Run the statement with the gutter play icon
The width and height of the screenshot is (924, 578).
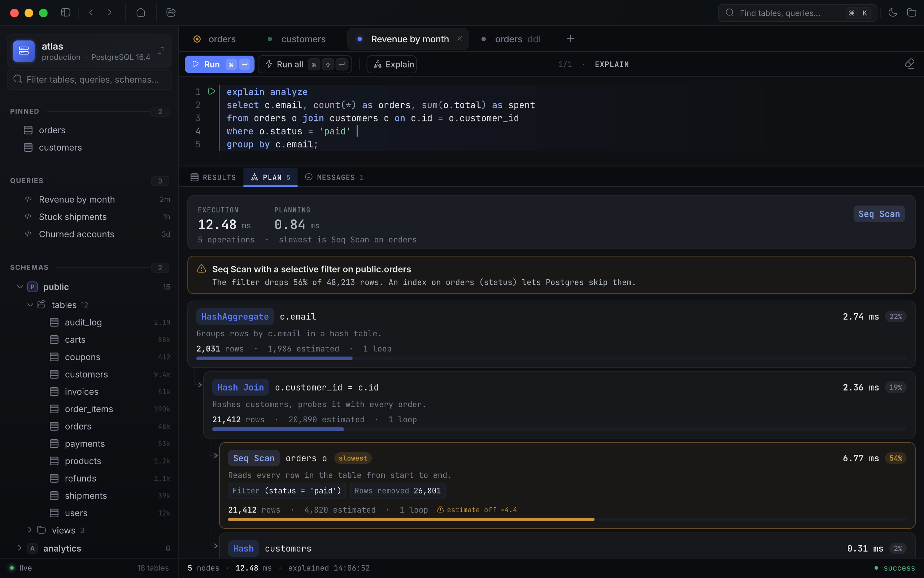(x=211, y=91)
